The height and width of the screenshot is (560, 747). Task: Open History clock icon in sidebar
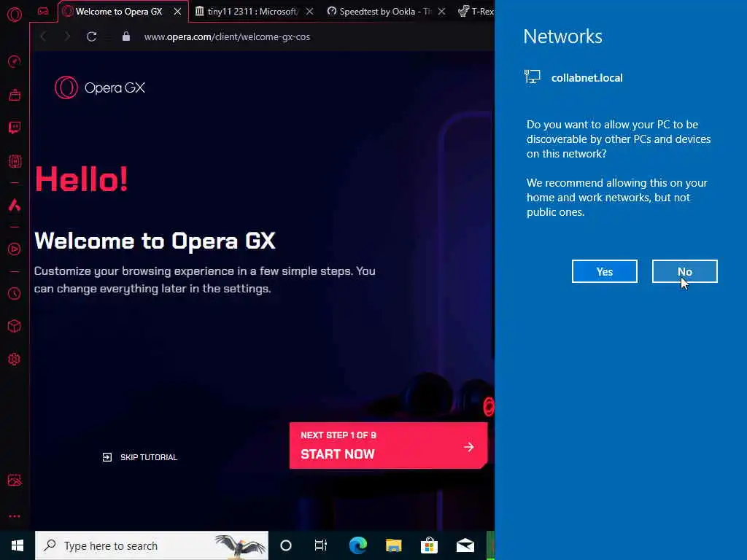(x=15, y=293)
